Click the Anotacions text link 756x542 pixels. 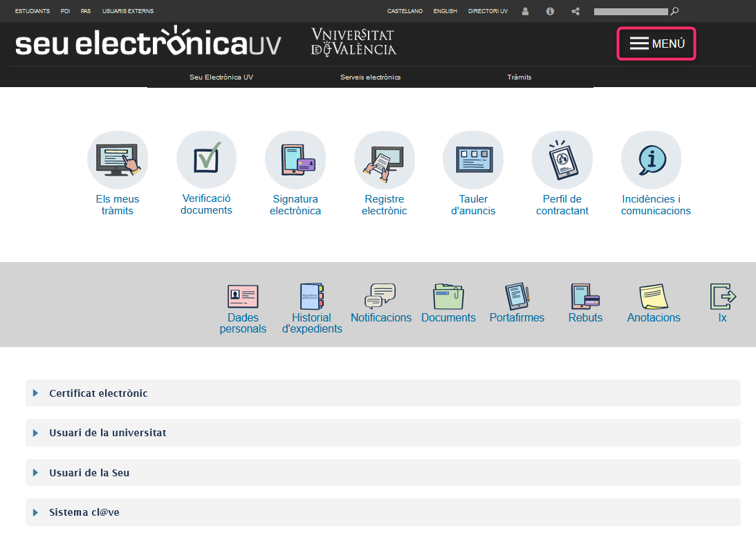click(x=654, y=317)
